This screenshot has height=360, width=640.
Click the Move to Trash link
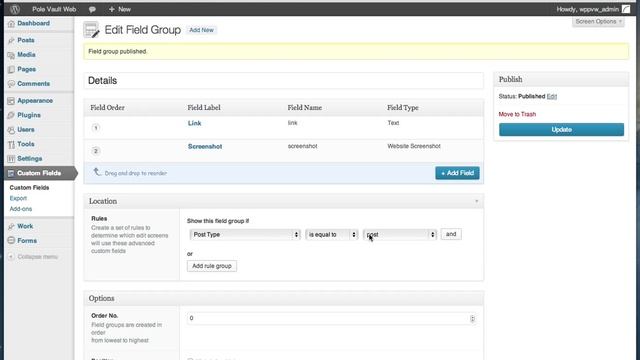(517, 114)
